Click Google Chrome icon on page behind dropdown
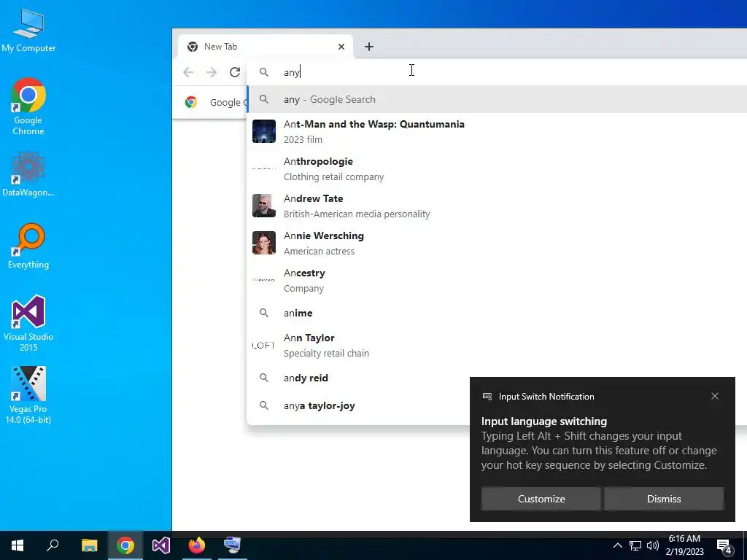Screen dimensions: 747x560 (x=191, y=102)
